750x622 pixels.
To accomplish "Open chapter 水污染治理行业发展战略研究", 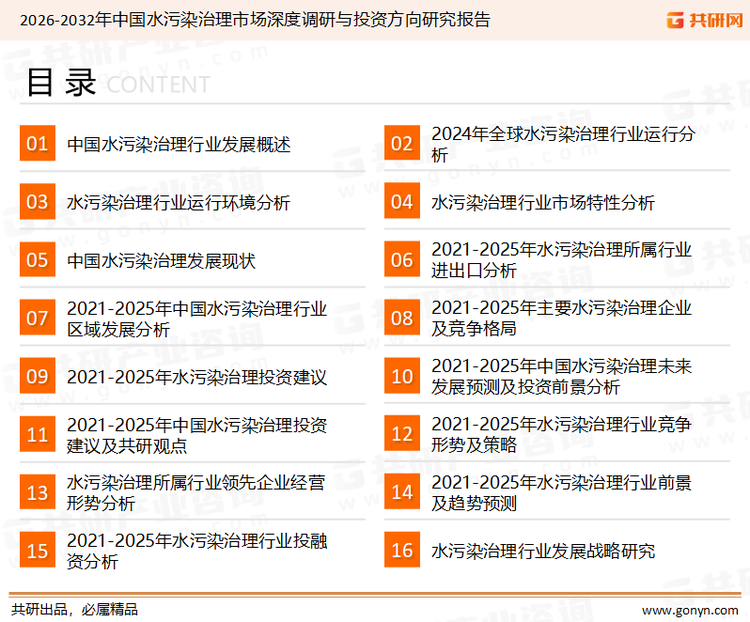I will pos(543,551).
